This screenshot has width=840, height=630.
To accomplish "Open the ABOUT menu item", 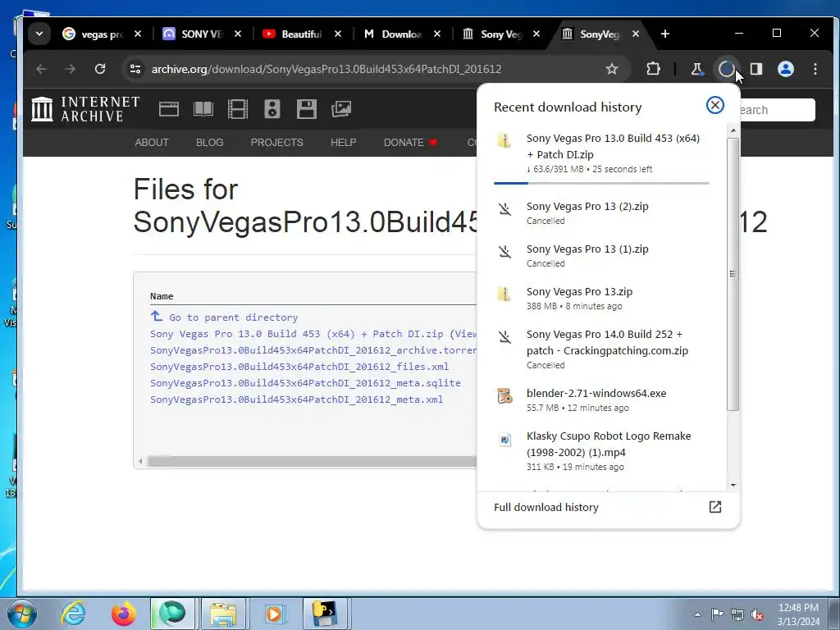I will tap(152, 143).
